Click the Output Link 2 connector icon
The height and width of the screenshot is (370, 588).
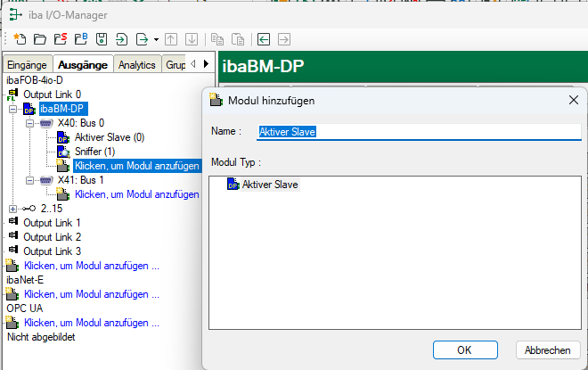click(13, 234)
